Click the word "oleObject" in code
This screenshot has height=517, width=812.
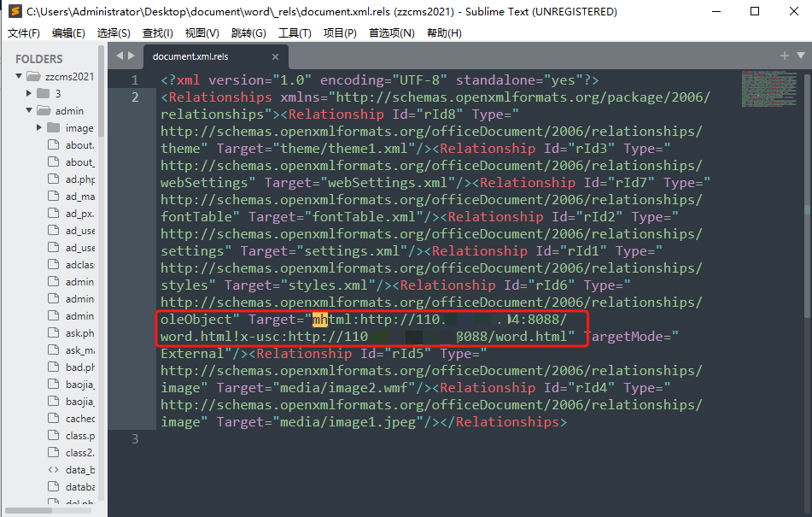tap(196, 320)
